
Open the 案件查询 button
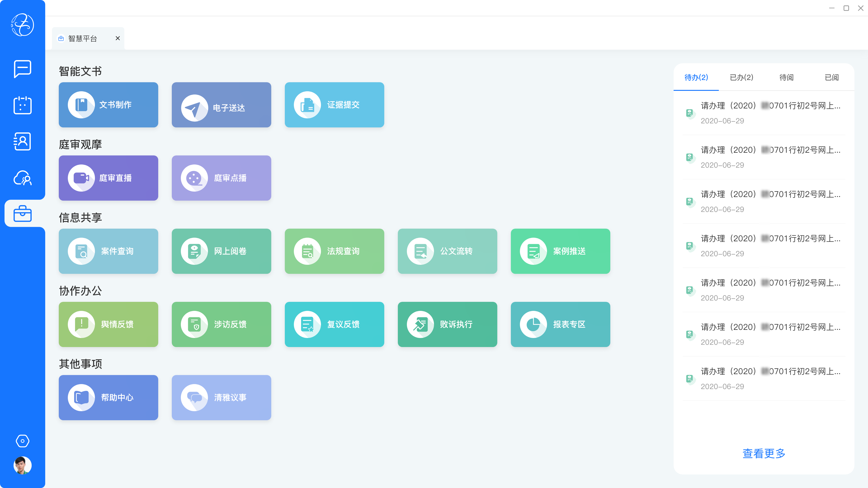[x=108, y=251]
